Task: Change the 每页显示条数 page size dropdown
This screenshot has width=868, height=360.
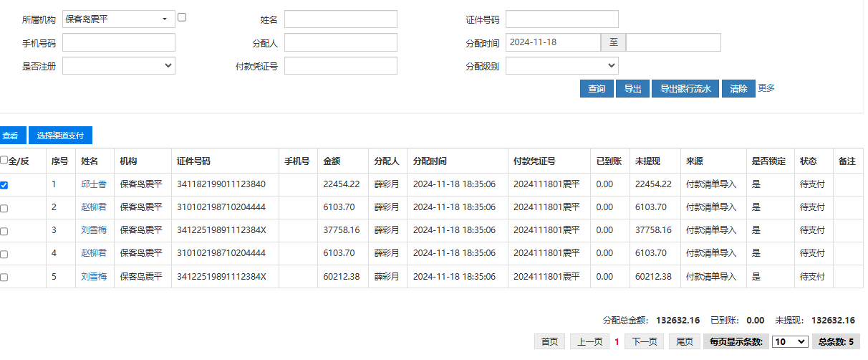Action: pyautogui.click(x=790, y=342)
